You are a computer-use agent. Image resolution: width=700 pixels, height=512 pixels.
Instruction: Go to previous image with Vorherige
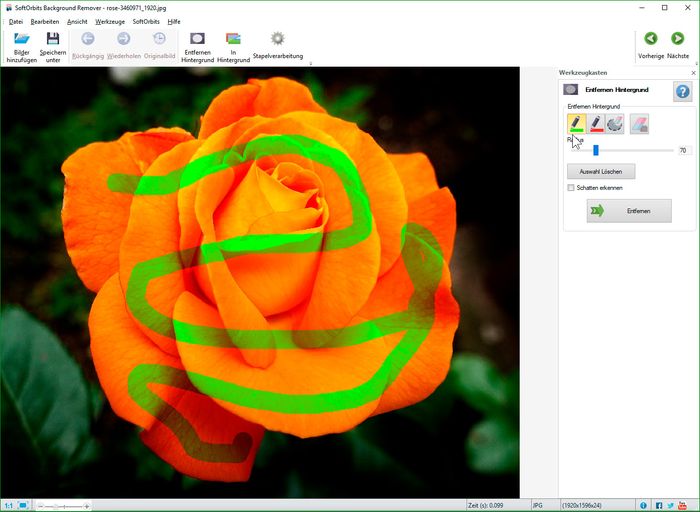tap(651, 39)
